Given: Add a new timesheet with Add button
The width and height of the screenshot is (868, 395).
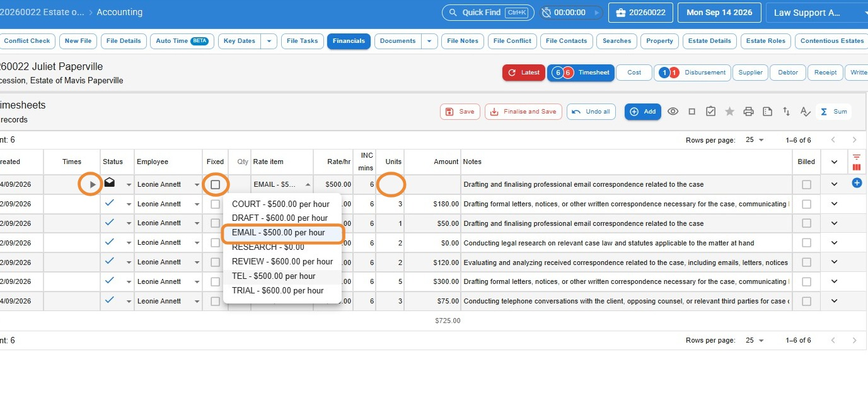Looking at the screenshot, I should [x=643, y=112].
